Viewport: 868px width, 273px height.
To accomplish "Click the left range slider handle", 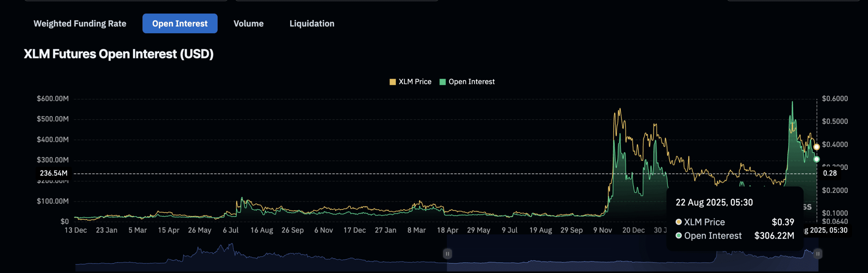I will [447, 254].
